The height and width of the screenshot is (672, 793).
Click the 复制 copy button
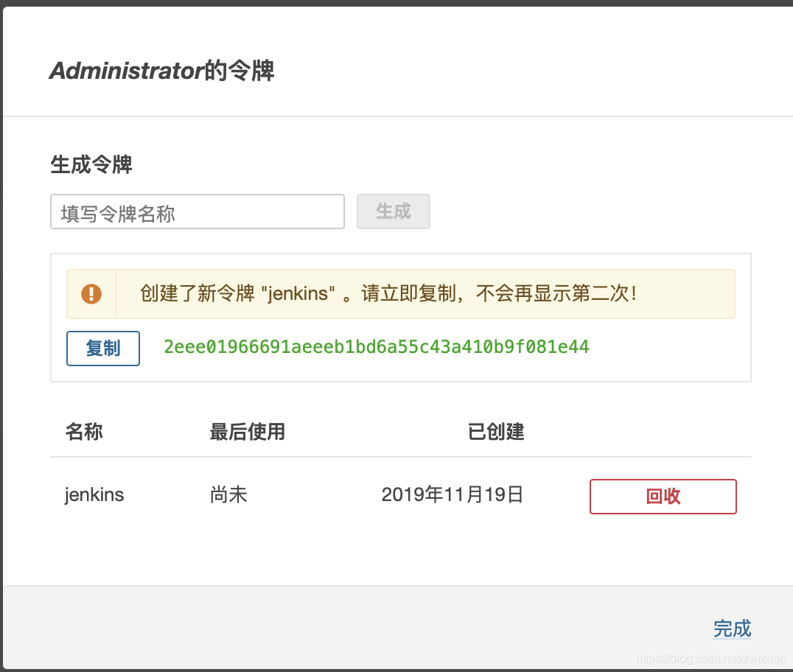[x=103, y=349]
